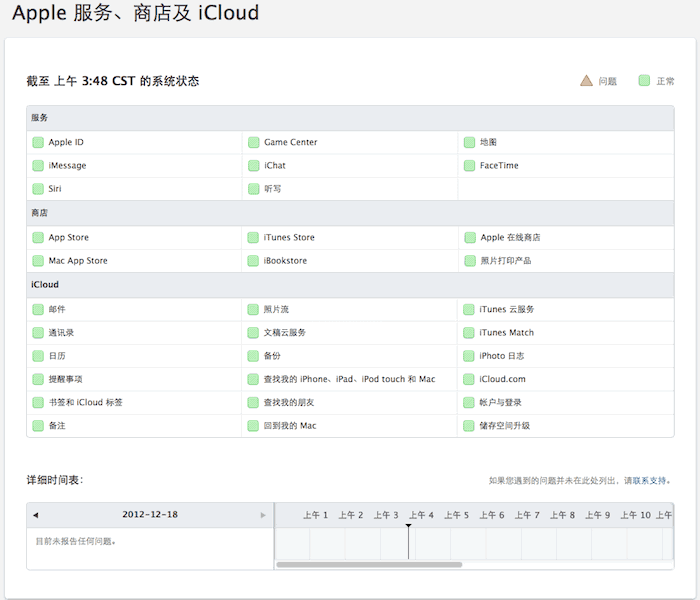This screenshot has height=600, width=700.
Task: Click the Apple 服务、商店及 iCloud page title
Action: tap(135, 12)
